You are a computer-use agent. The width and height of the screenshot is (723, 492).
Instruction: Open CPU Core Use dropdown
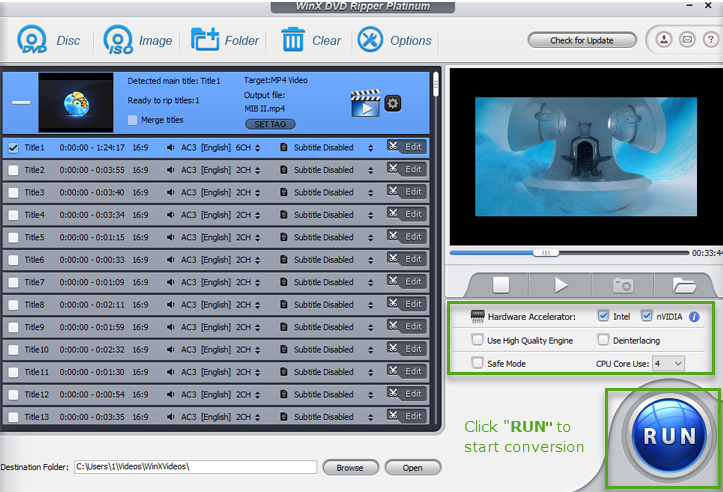click(x=668, y=363)
